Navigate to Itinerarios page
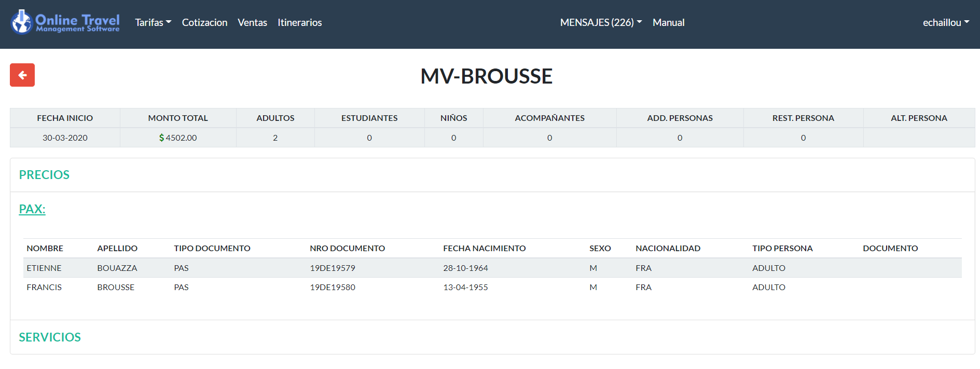The image size is (980, 369). 299,22
